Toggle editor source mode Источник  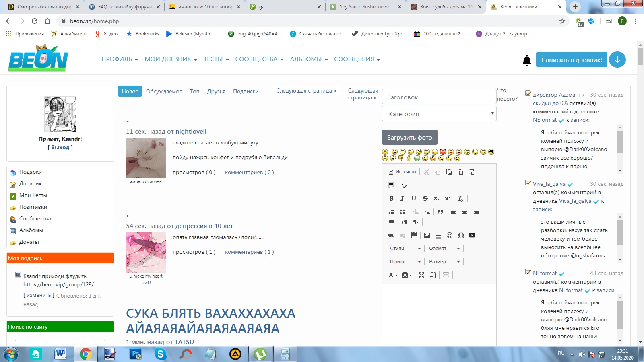click(402, 172)
